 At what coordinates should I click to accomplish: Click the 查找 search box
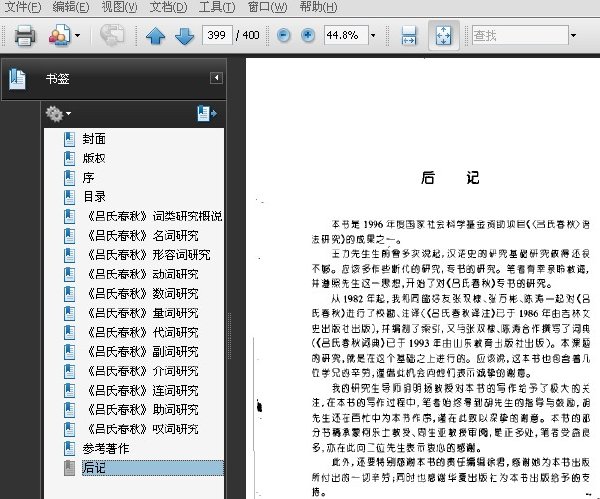click(520, 35)
